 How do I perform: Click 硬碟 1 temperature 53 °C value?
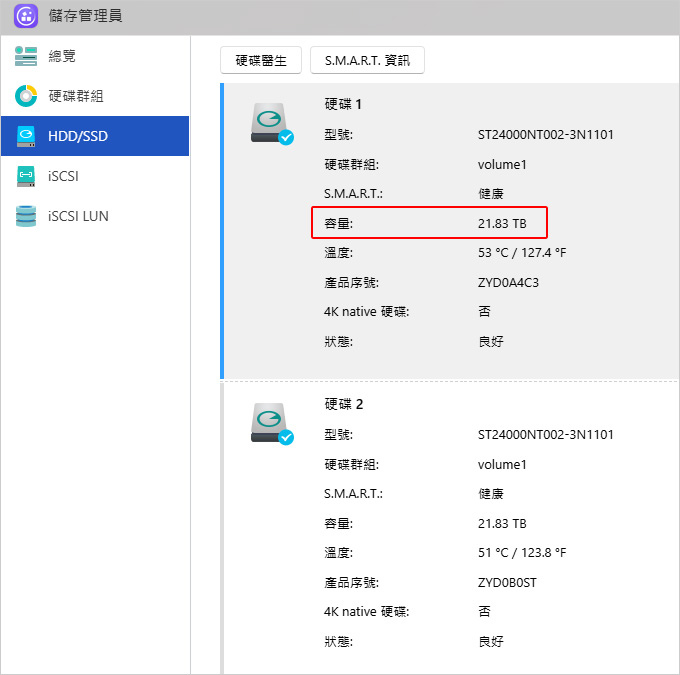(522, 252)
